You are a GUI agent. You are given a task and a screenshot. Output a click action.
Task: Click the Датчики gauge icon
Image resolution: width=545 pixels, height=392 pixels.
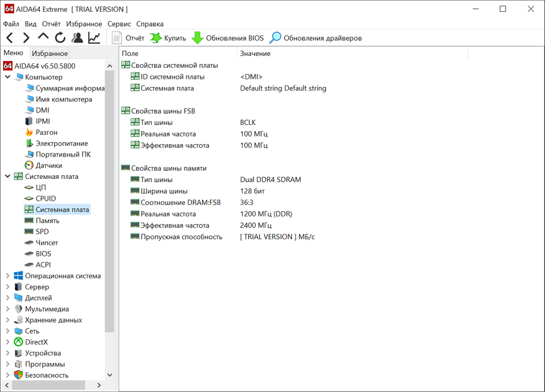(29, 165)
